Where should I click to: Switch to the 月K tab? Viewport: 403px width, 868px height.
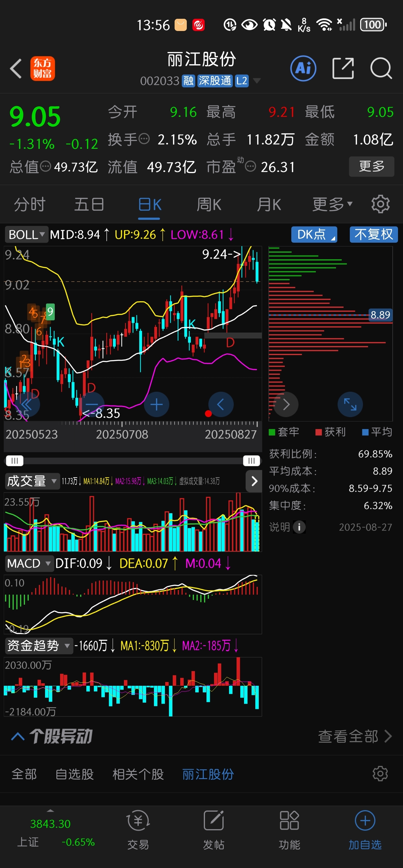point(269,204)
